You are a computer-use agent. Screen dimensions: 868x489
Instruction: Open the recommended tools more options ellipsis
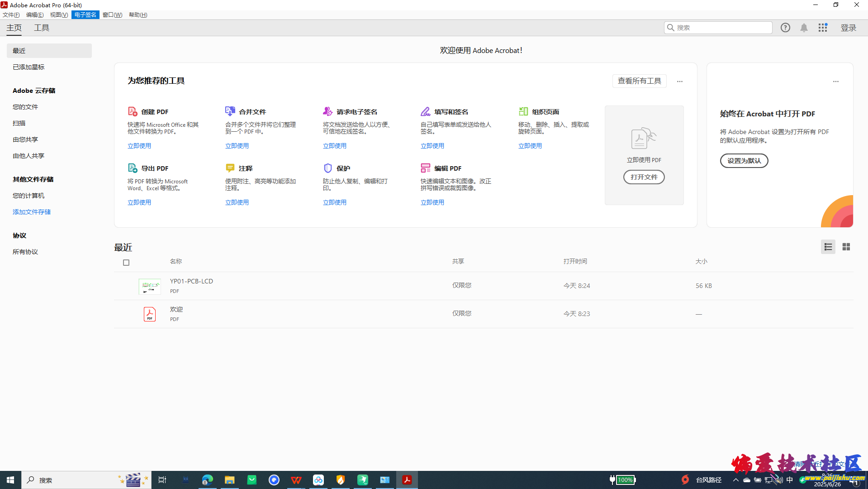tap(679, 81)
